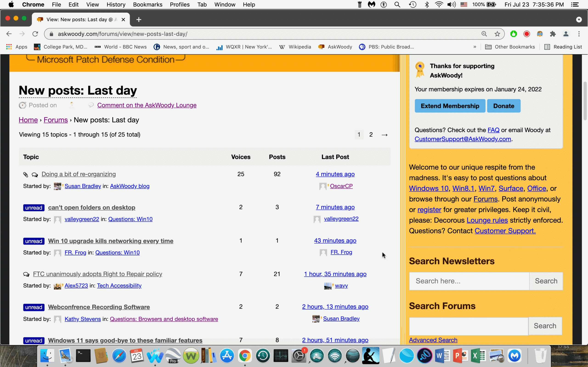Open the tab search dropdown arrow
This screenshot has width=588, height=367.
(579, 20)
